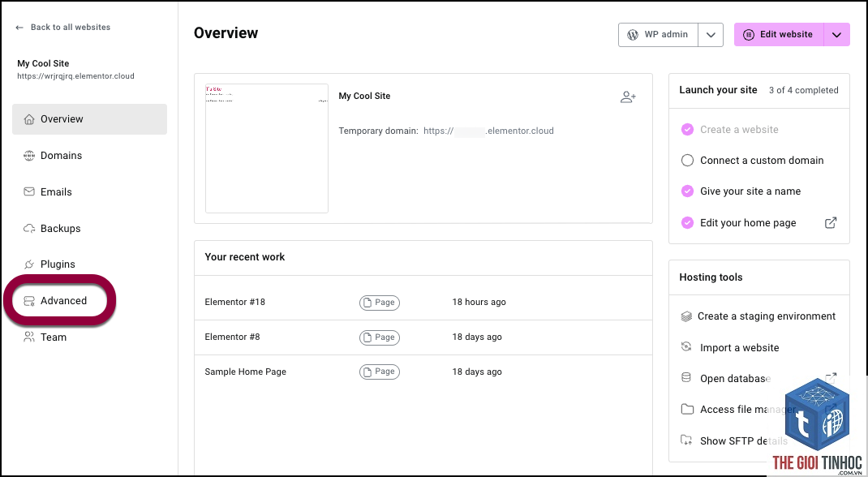Click the Overview home icon in the sidebar
This screenshot has height=477, width=868.
point(28,119)
